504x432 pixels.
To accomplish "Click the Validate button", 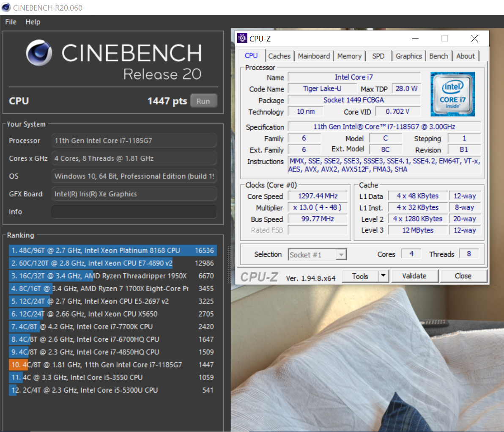I will [x=414, y=276].
